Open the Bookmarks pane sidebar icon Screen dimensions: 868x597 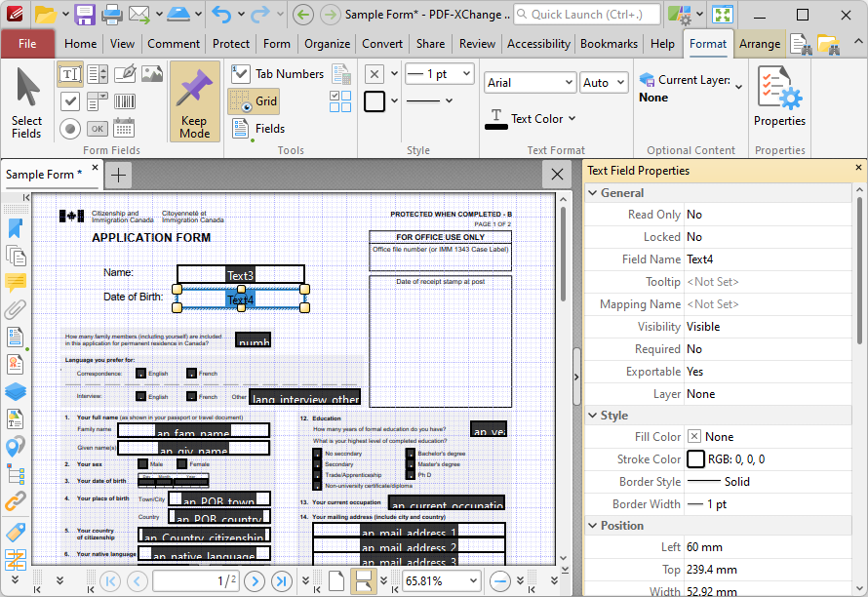coord(16,228)
